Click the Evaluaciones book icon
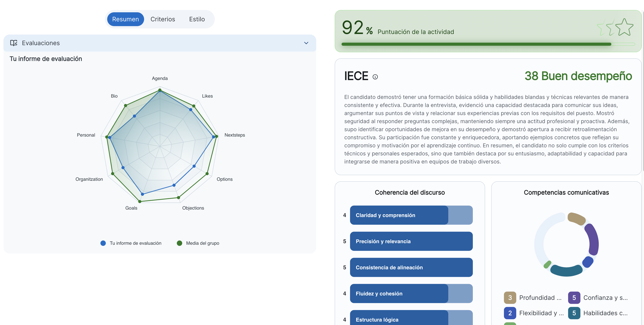Viewport: 644px width, 325px height. (14, 43)
